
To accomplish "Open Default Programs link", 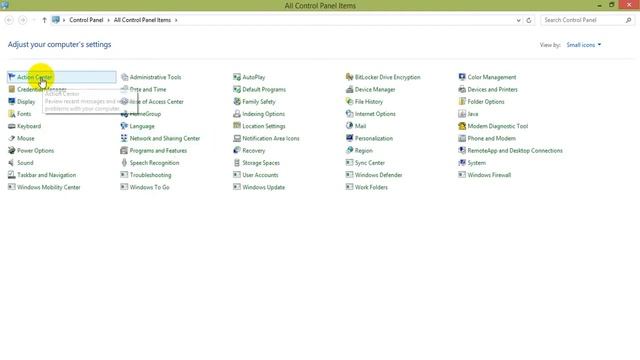I will [x=264, y=89].
